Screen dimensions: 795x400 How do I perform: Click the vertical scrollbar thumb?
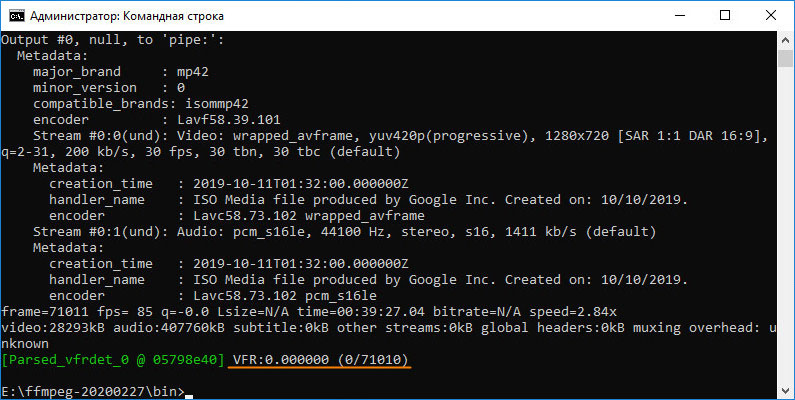pyautogui.click(x=785, y=59)
